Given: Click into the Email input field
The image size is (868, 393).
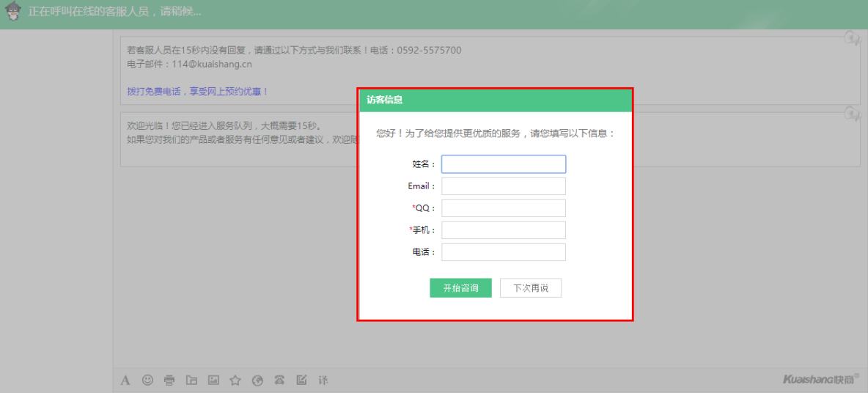Looking at the screenshot, I should (x=503, y=186).
